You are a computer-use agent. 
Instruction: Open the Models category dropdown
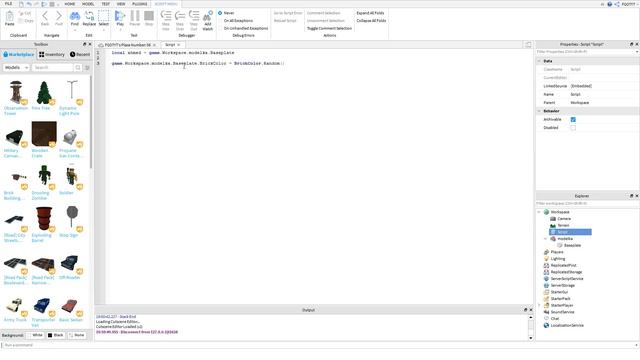tap(16, 67)
